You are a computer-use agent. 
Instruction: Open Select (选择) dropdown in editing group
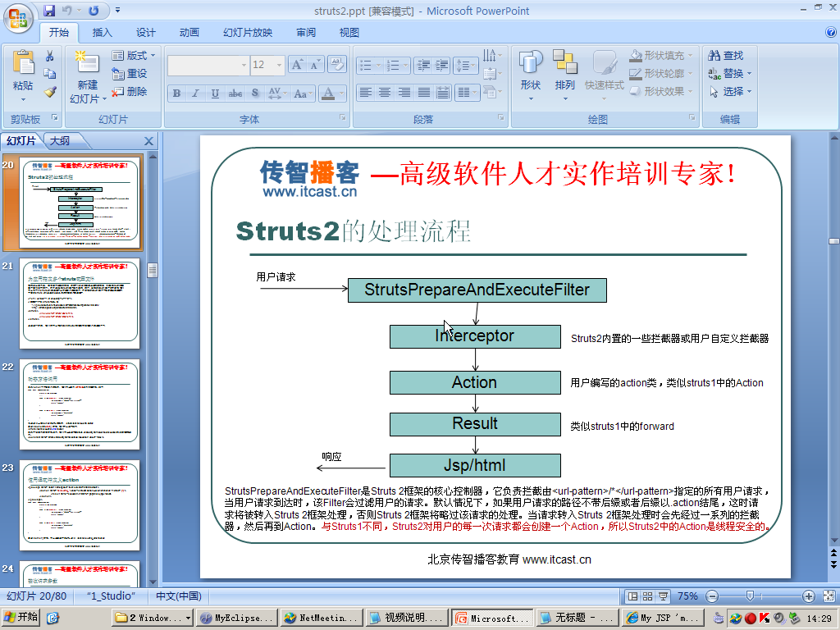pos(730,91)
